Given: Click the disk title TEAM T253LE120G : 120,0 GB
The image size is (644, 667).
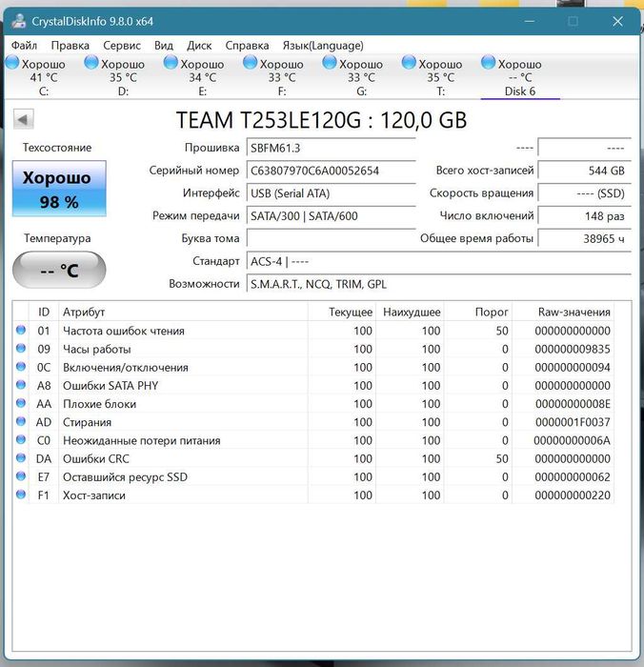Looking at the screenshot, I should click(x=322, y=120).
